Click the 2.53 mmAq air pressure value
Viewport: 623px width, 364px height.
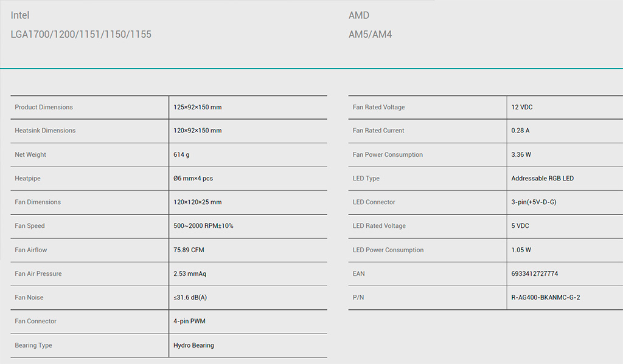pyautogui.click(x=190, y=274)
